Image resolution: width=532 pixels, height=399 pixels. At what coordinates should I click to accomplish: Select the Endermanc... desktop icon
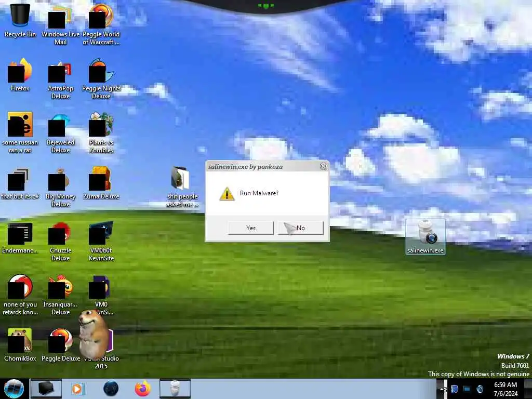click(x=20, y=238)
